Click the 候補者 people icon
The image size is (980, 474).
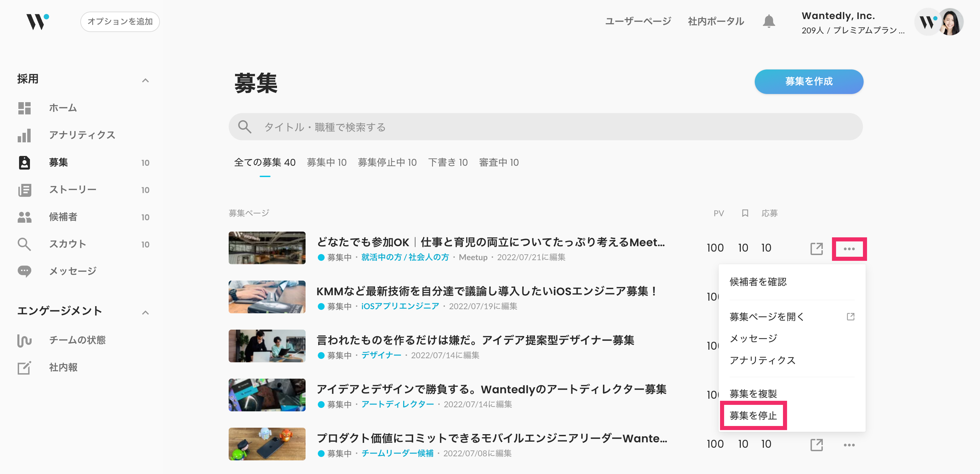24,217
